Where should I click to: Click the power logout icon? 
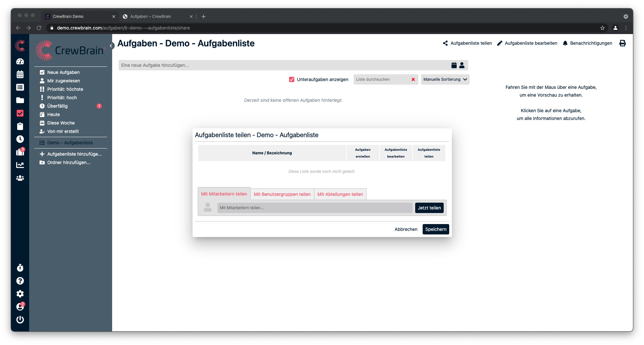20,320
